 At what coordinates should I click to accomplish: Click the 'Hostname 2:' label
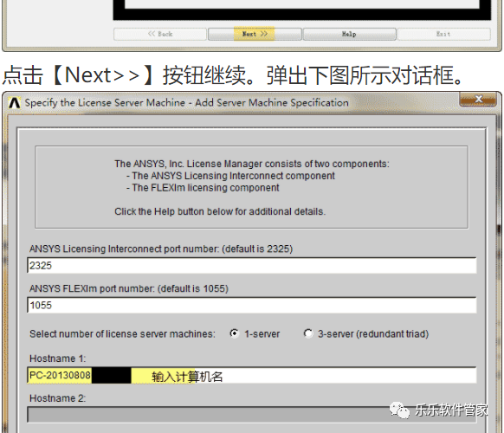[x=58, y=398]
